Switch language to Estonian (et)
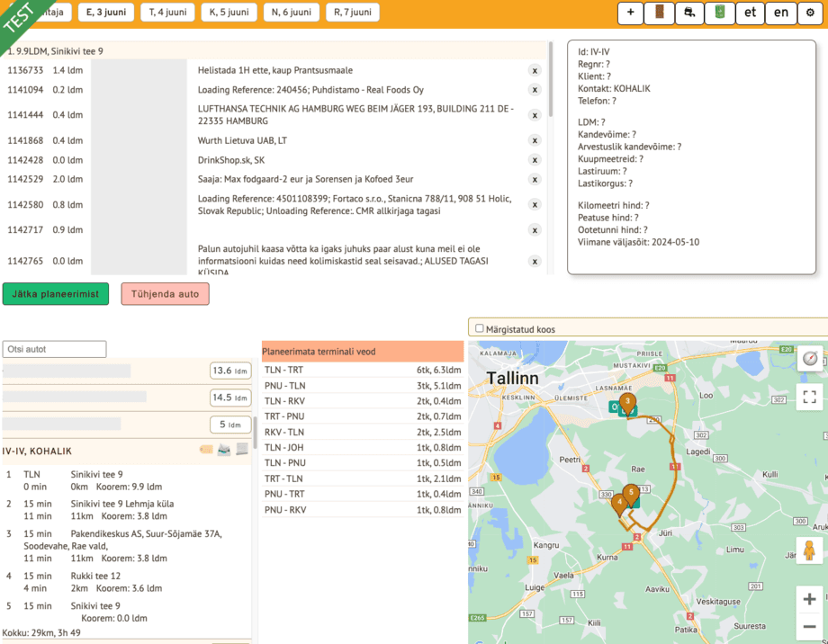Screen dimensions: 828x644 pyautogui.click(x=751, y=13)
